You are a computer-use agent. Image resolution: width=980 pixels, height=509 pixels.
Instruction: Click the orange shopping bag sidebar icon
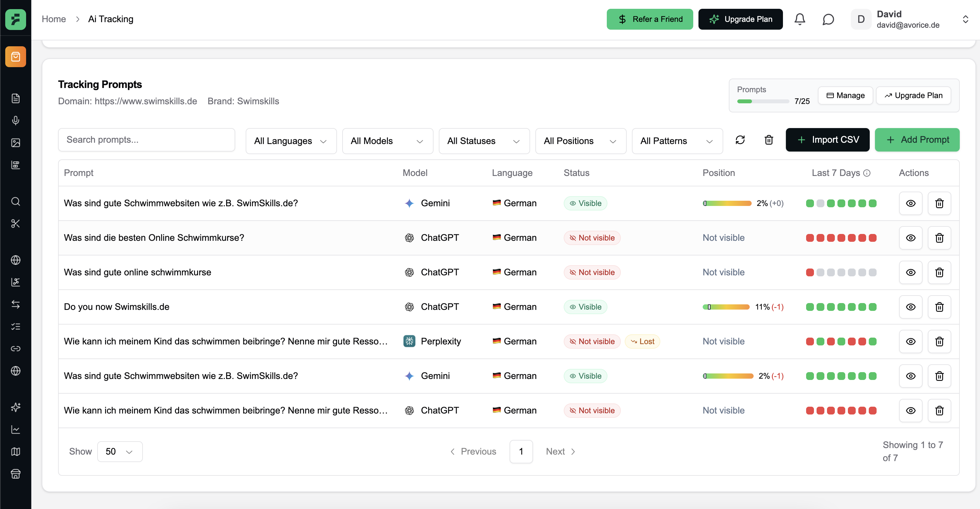pos(16,57)
